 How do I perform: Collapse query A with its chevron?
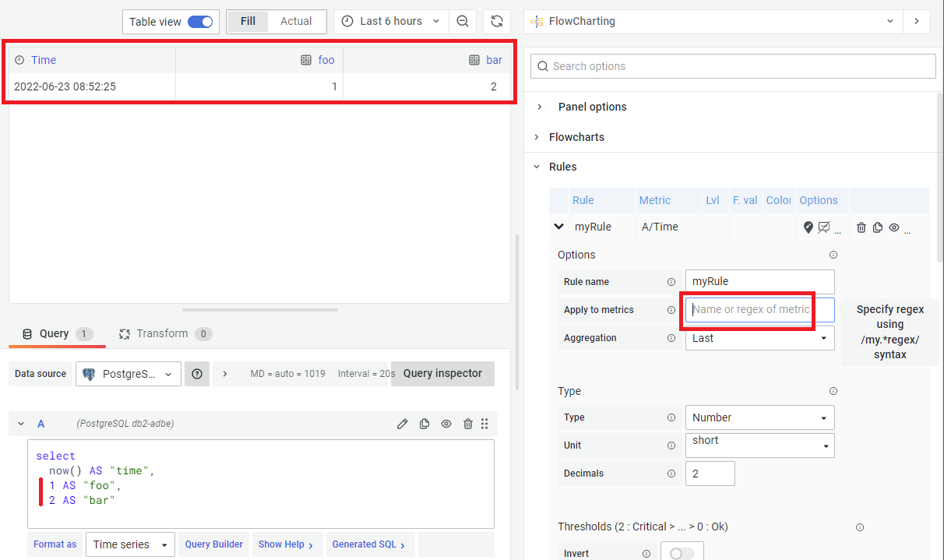tap(21, 424)
